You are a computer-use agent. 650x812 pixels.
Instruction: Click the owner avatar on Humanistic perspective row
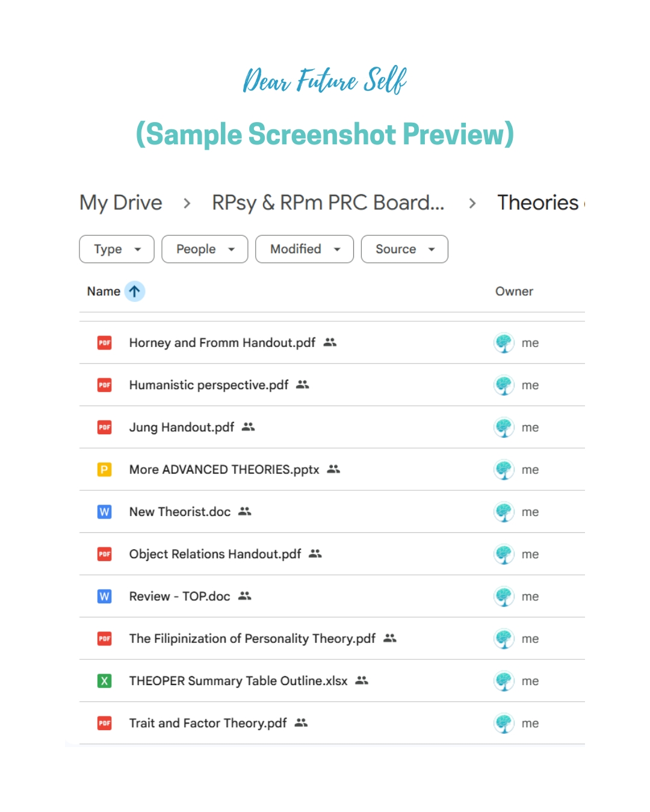(504, 385)
